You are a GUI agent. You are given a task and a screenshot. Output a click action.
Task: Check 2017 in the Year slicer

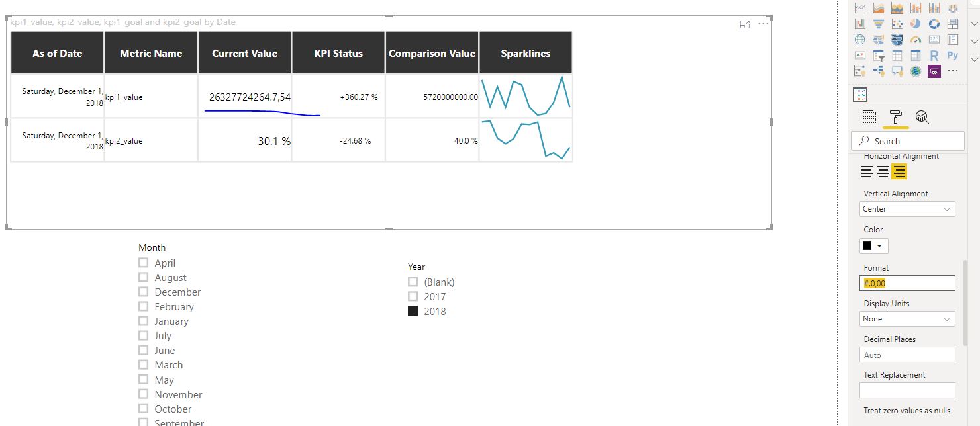point(413,296)
